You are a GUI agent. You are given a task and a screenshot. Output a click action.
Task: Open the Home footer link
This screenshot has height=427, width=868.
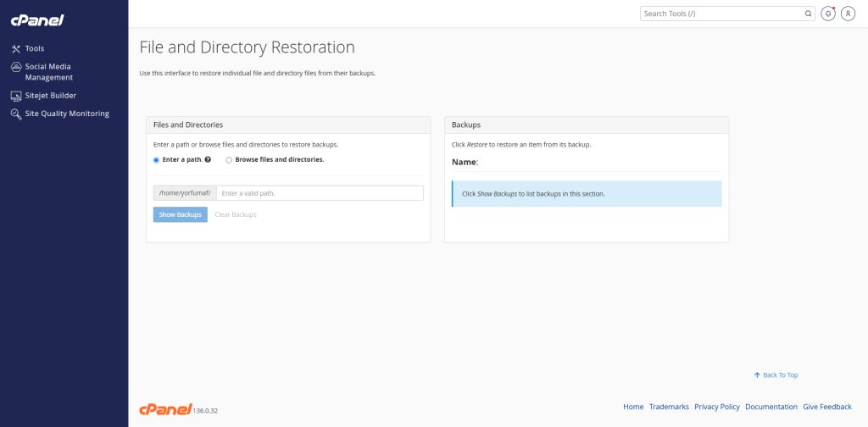633,407
